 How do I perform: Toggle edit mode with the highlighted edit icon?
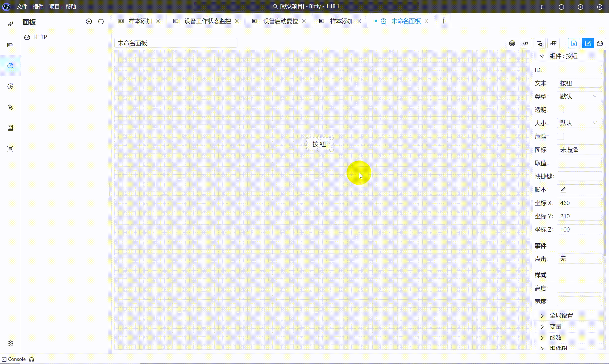click(588, 43)
